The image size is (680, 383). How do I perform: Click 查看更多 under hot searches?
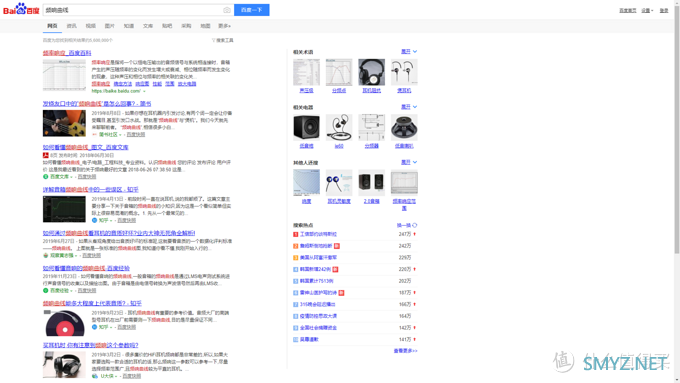405,350
